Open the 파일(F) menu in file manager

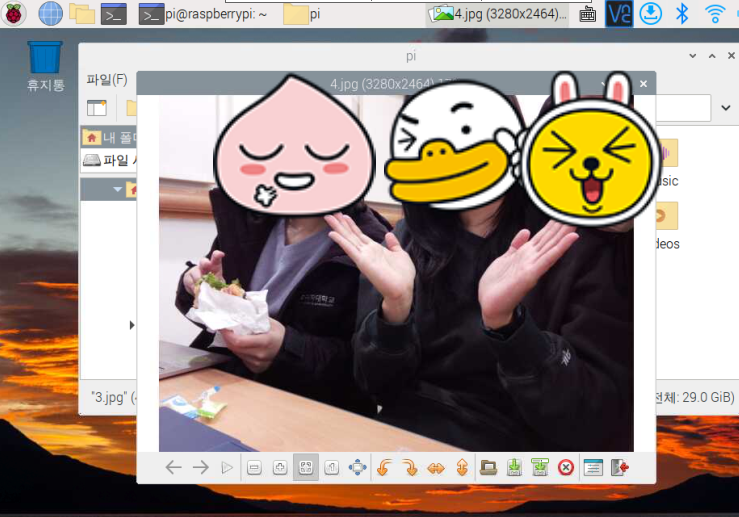coord(107,80)
